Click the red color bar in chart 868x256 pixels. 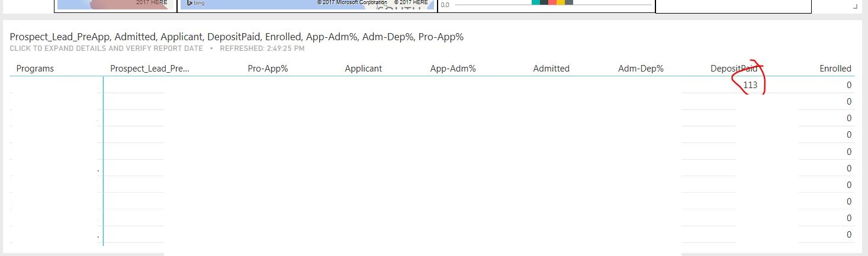click(552, 2)
